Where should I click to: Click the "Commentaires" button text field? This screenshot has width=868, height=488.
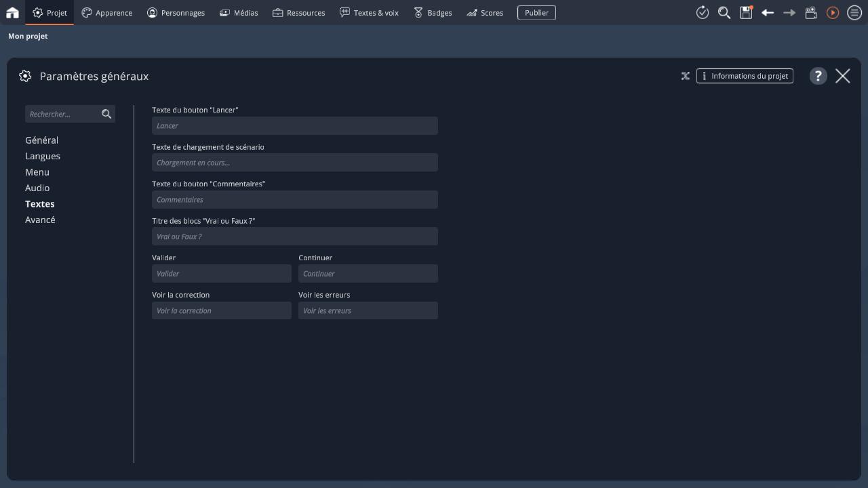295,199
